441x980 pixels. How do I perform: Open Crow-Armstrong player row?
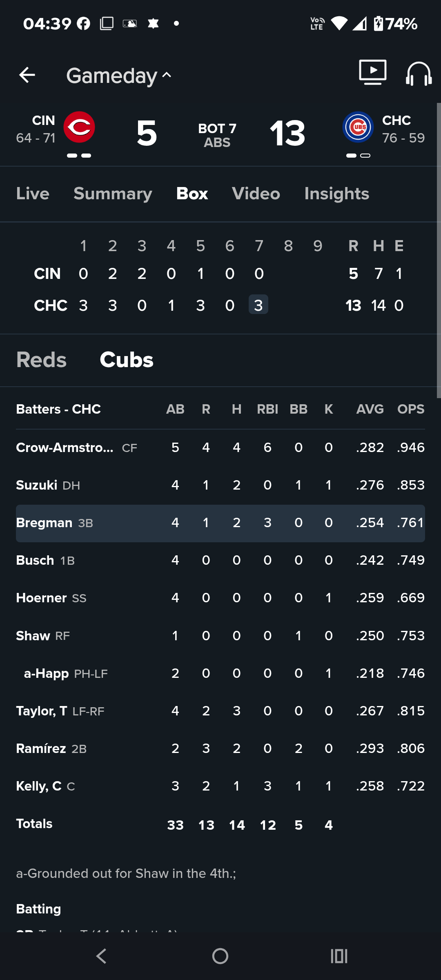pyautogui.click(x=220, y=448)
